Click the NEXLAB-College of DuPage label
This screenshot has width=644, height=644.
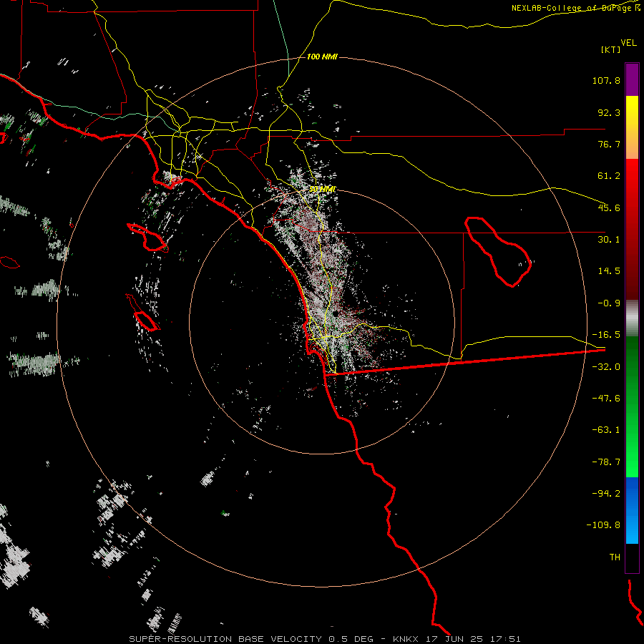575,8
